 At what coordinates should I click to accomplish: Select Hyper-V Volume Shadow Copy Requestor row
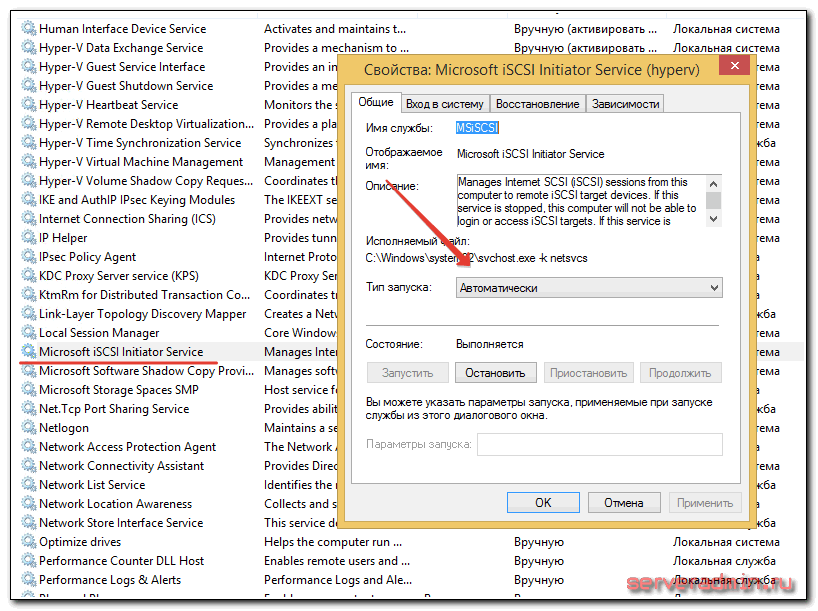(146, 181)
